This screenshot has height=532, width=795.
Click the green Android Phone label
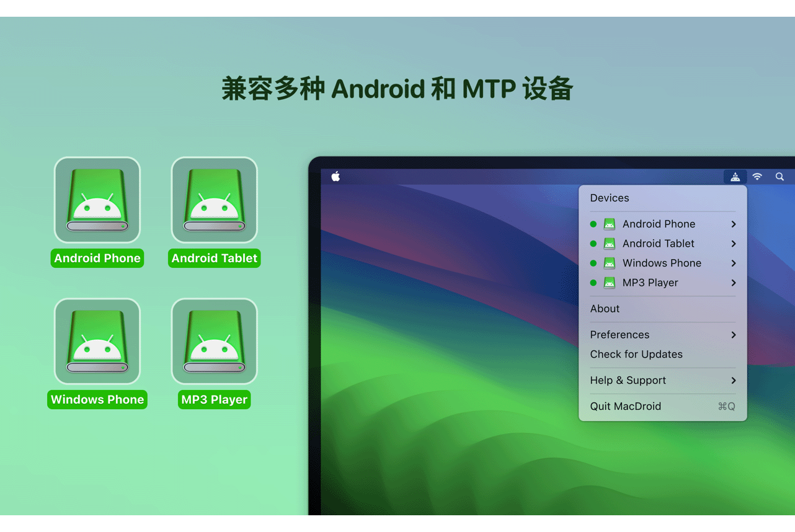click(97, 259)
